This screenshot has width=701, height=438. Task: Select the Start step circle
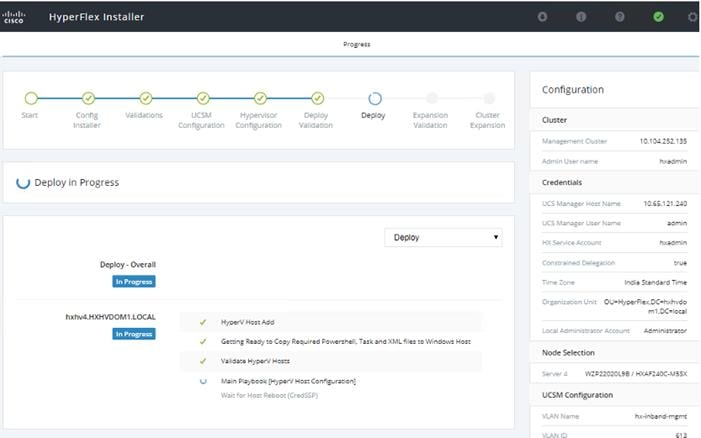(31, 98)
